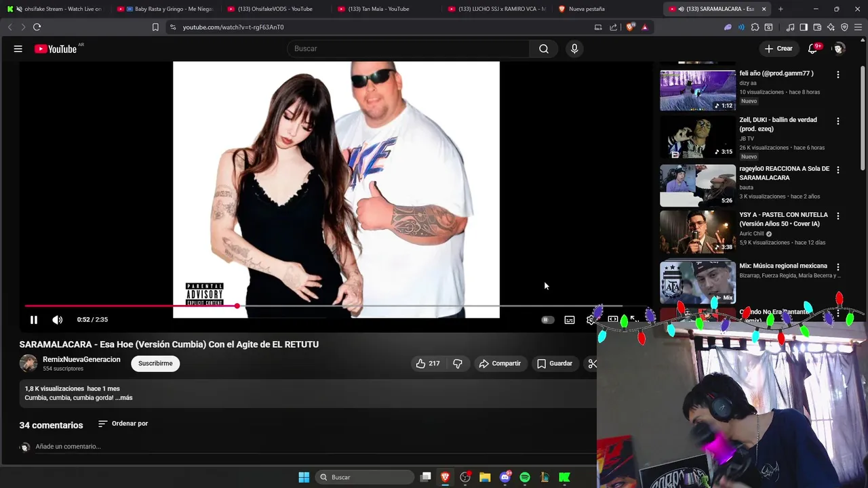868x488 pixels.
Task: Go to the YouTube home logo
Action: 56,49
